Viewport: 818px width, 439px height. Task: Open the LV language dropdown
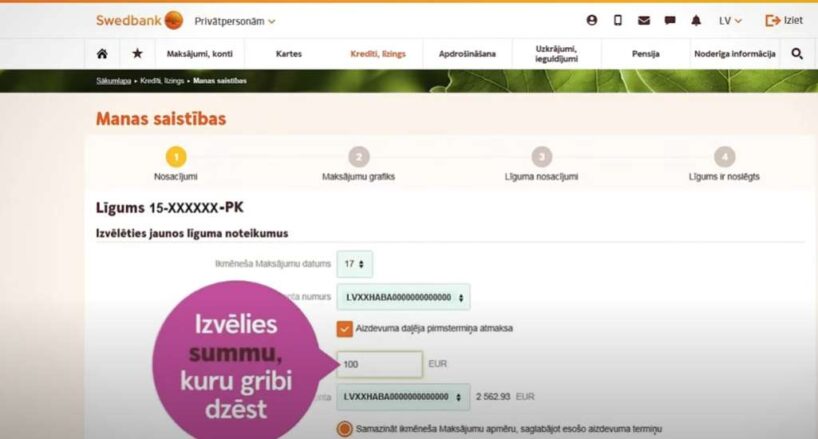pyautogui.click(x=730, y=21)
